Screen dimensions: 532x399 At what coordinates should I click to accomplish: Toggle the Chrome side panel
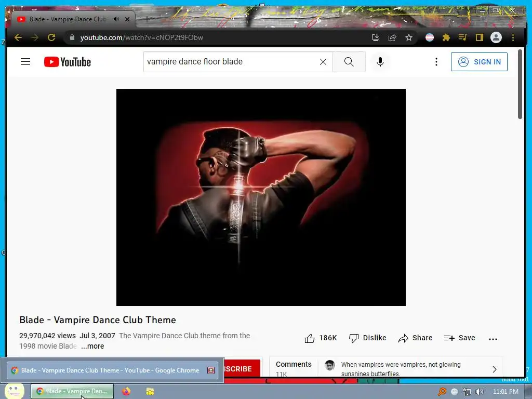(x=480, y=37)
